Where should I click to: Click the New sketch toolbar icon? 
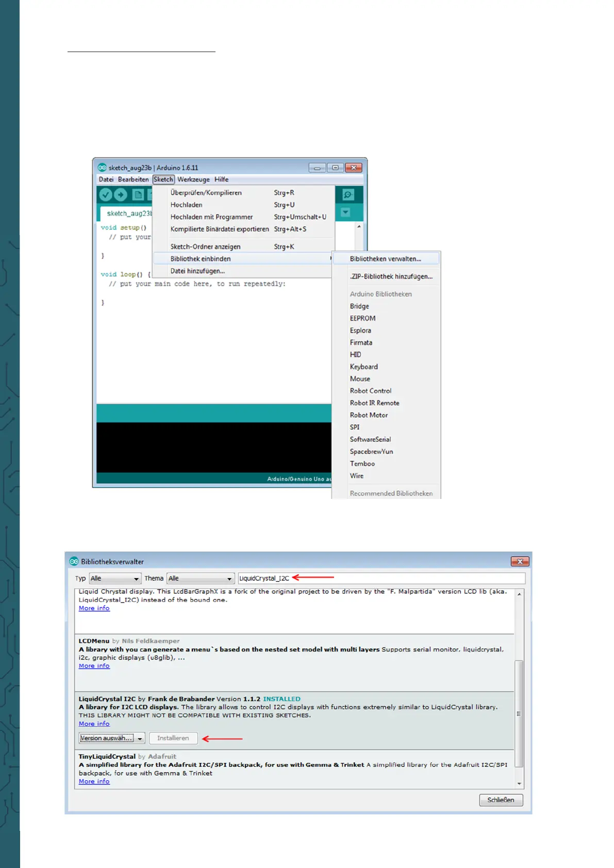click(138, 195)
